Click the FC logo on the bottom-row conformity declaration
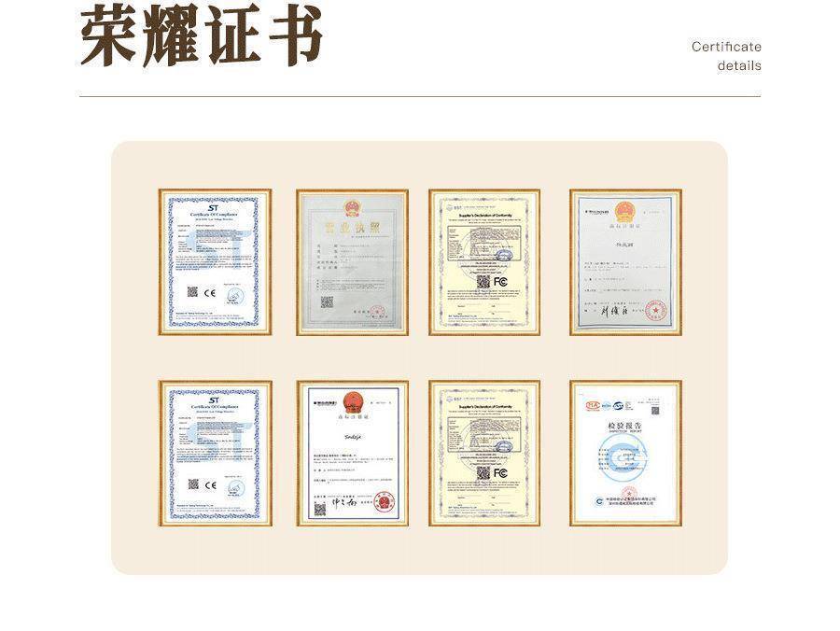Screen dimensions: 840x631 [500, 472]
